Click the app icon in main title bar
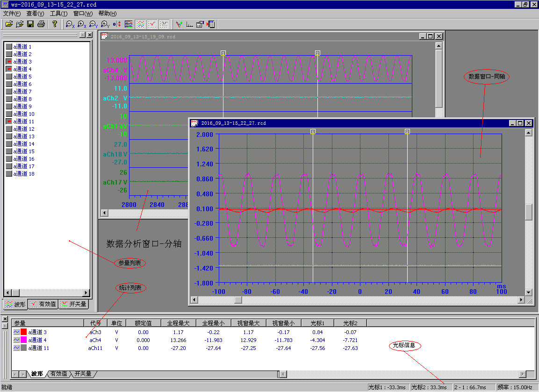 [5, 5]
